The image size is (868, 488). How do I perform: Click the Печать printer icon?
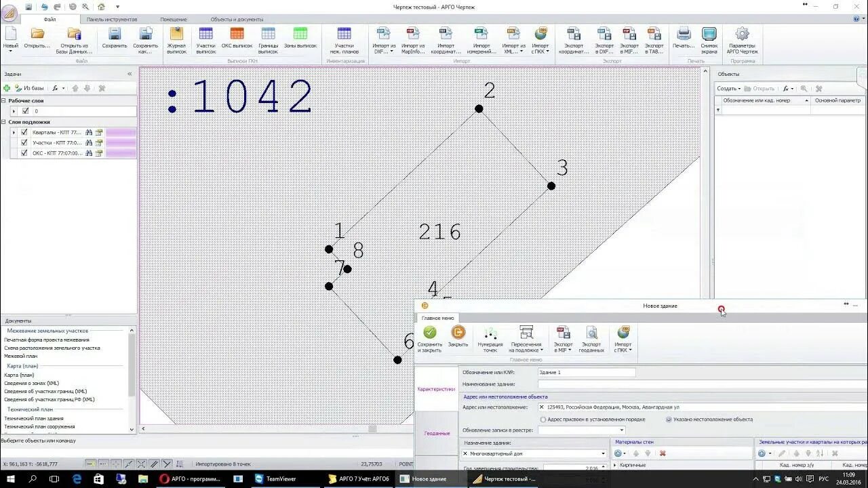(684, 39)
